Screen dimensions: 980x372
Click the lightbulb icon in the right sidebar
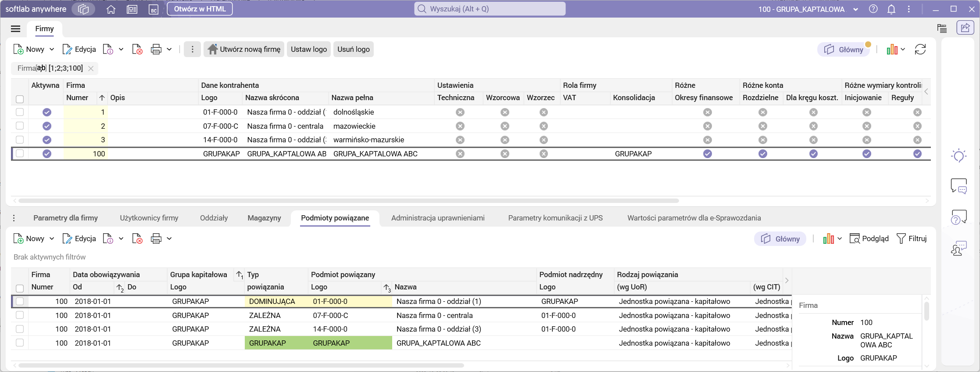pos(959,156)
